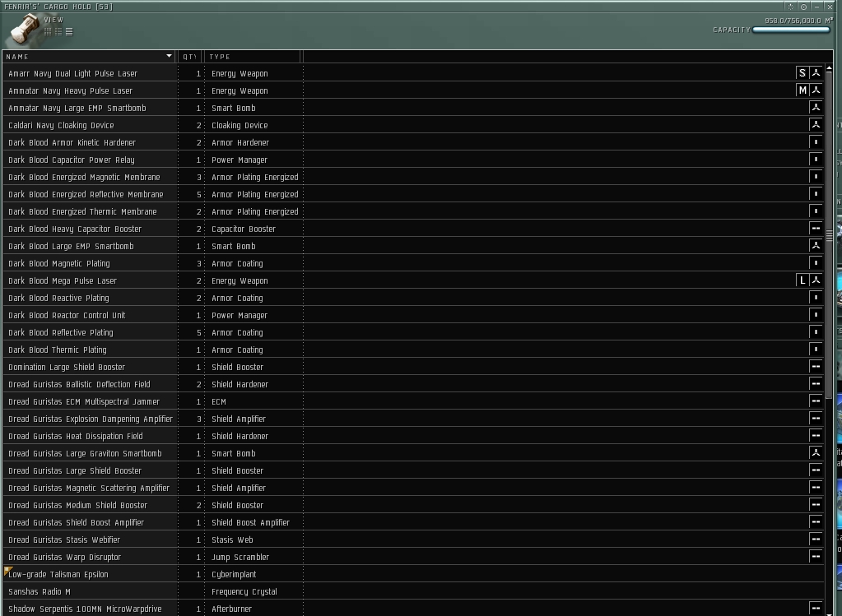
Task: Click the Frequency Crystal type cell
Action: (244, 592)
